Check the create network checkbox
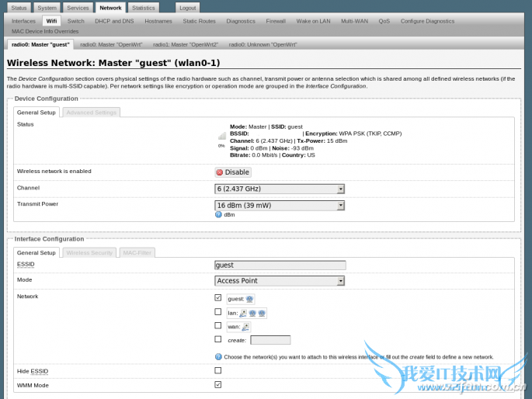The width and height of the screenshot is (532, 399). (x=217, y=339)
